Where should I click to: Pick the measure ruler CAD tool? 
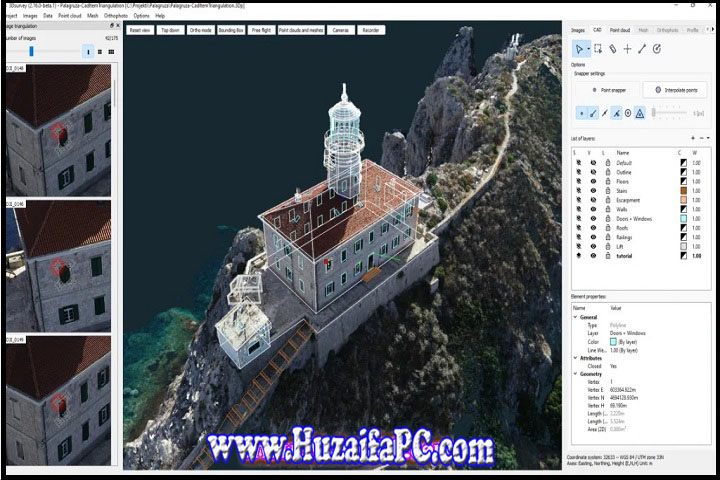pyautogui.click(x=613, y=49)
